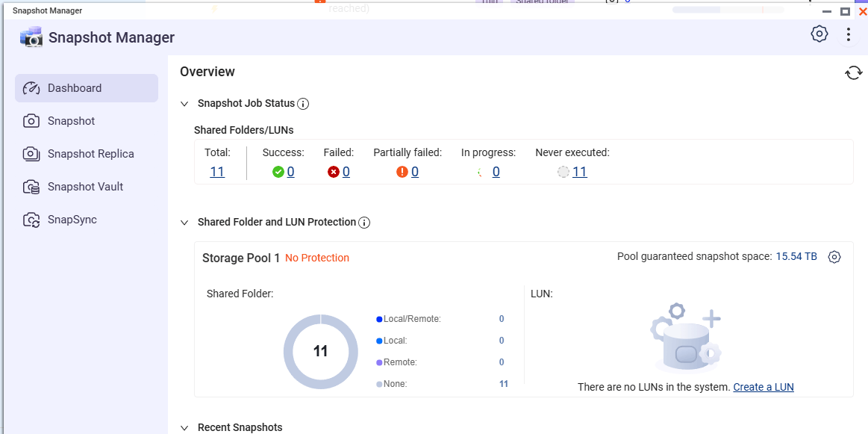This screenshot has width=868, height=434.
Task: Click the Snapshot Manager app logo
Action: (x=31, y=37)
